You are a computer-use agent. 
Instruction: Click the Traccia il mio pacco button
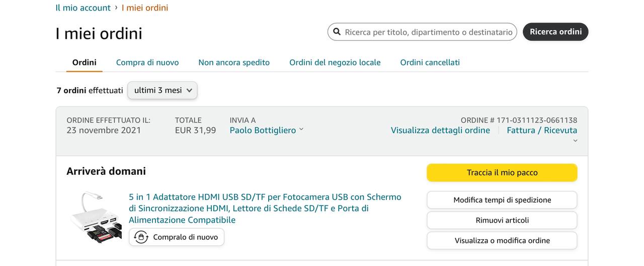pos(502,172)
